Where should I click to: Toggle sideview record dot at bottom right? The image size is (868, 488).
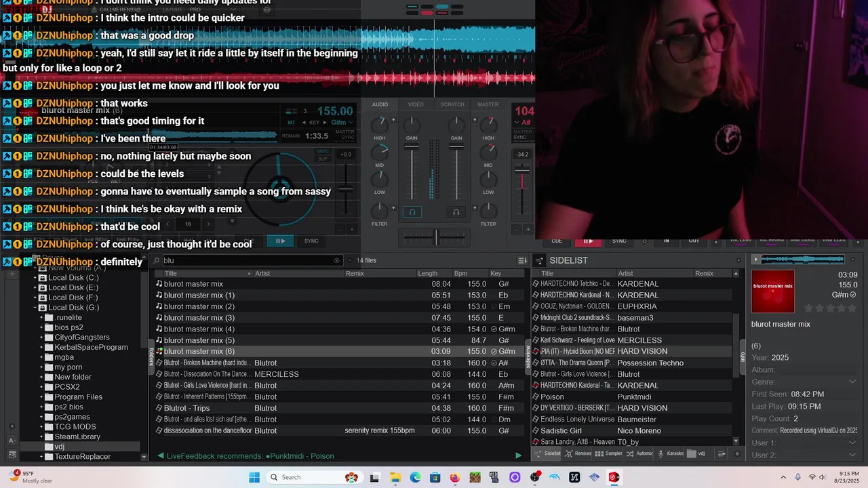pos(738,453)
